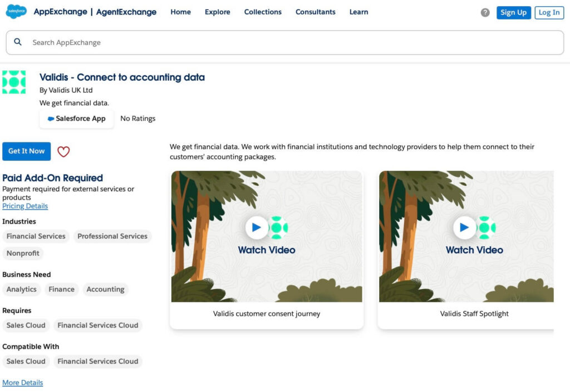
Task: Click the 'No Ratings' text
Action: tap(138, 118)
